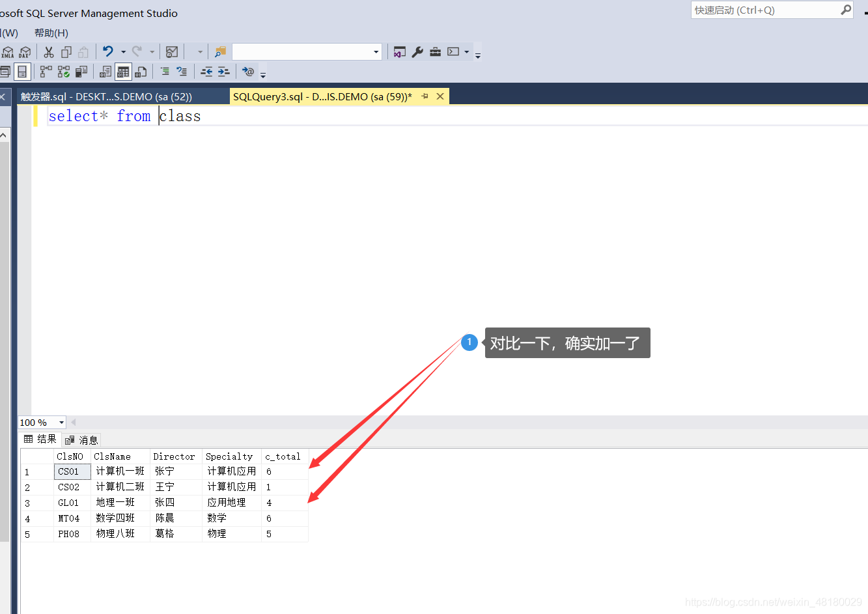
Task: Select the 应用地理 specialty cell
Action: point(232,503)
